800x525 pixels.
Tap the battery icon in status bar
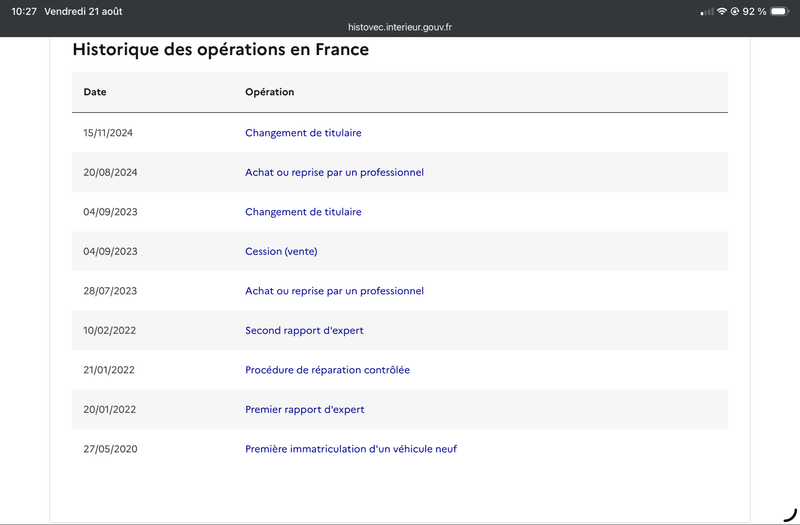(x=780, y=11)
